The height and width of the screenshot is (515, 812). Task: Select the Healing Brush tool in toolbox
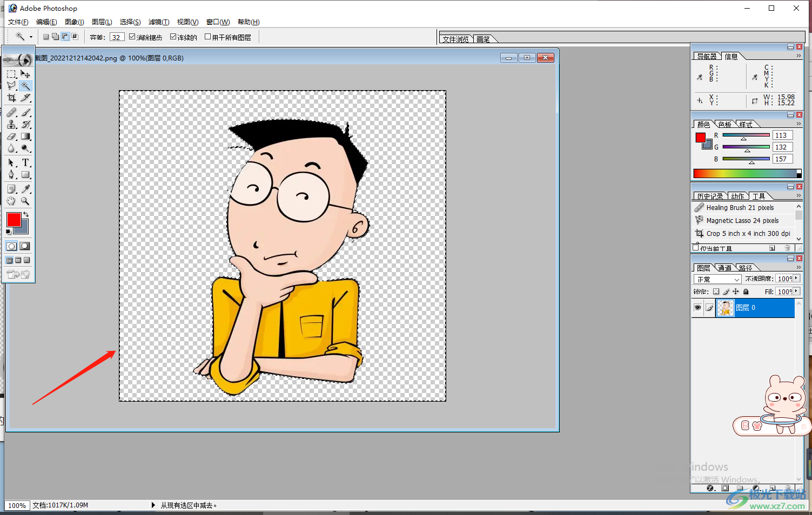11,112
